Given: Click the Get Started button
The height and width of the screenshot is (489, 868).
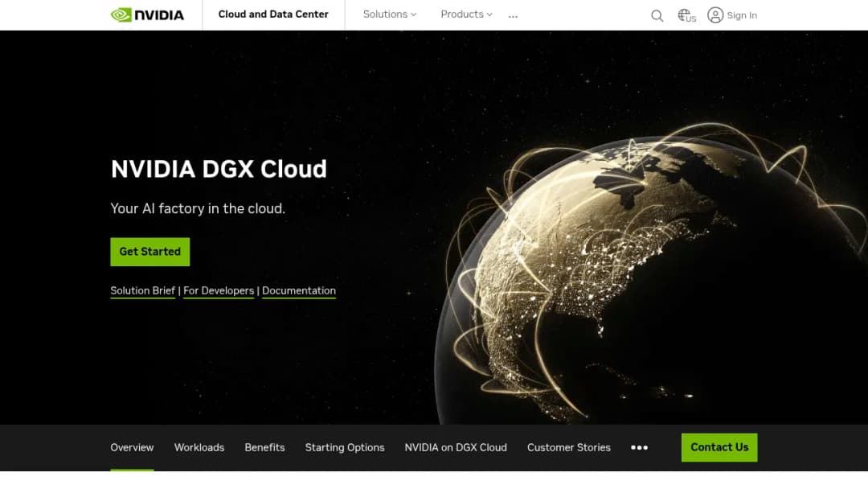Looking at the screenshot, I should (150, 252).
